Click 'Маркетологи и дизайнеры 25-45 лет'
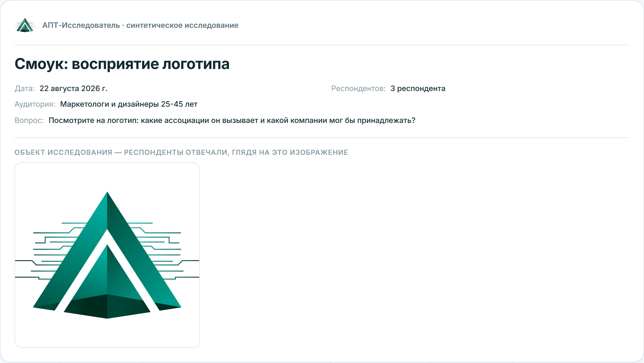 pos(129,104)
